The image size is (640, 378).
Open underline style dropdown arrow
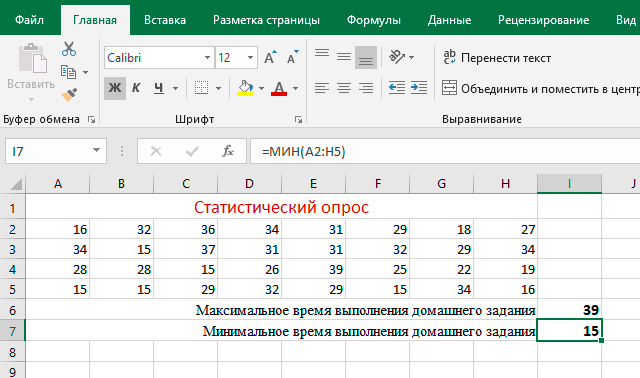coord(176,88)
